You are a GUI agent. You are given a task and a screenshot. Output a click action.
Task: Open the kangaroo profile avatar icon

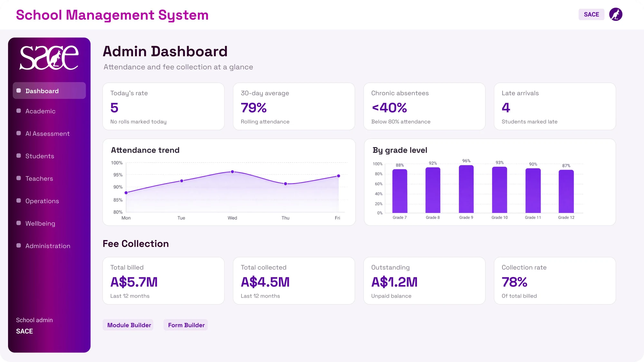pyautogui.click(x=616, y=14)
